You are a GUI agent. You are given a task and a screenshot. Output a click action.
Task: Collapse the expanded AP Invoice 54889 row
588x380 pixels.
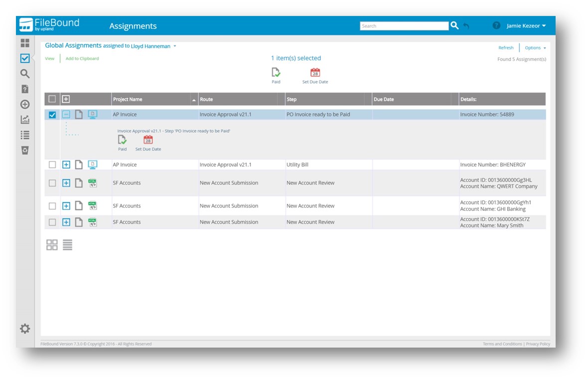tap(66, 115)
